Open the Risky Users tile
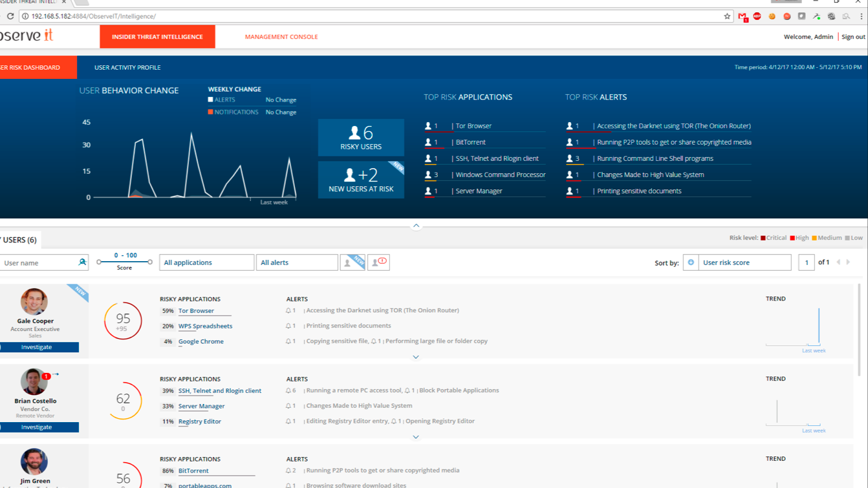The width and height of the screenshot is (868, 488). point(361,137)
